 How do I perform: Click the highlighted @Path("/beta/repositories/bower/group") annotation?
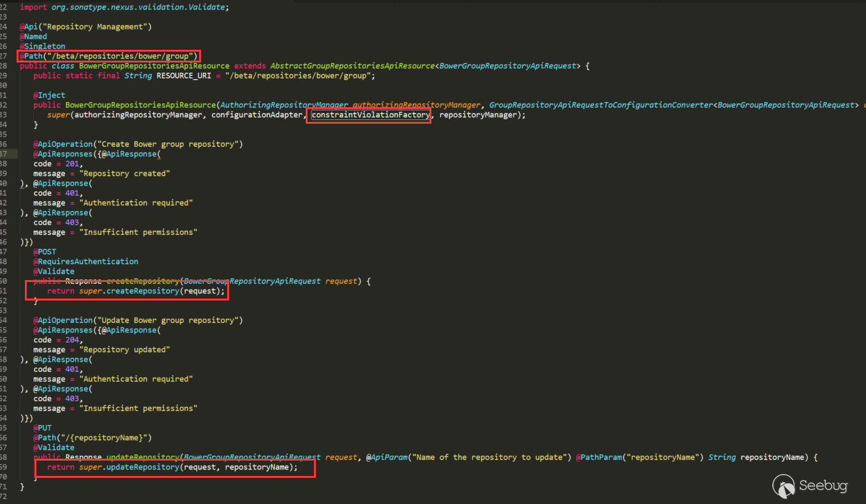[108, 56]
